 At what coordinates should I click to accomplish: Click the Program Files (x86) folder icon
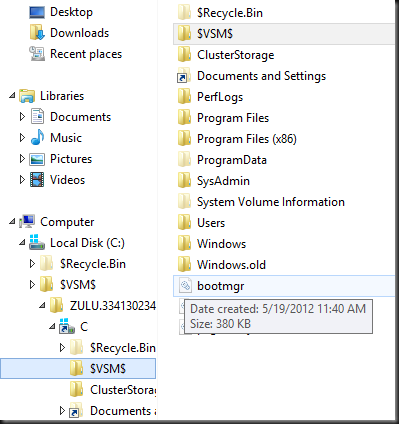click(x=185, y=139)
